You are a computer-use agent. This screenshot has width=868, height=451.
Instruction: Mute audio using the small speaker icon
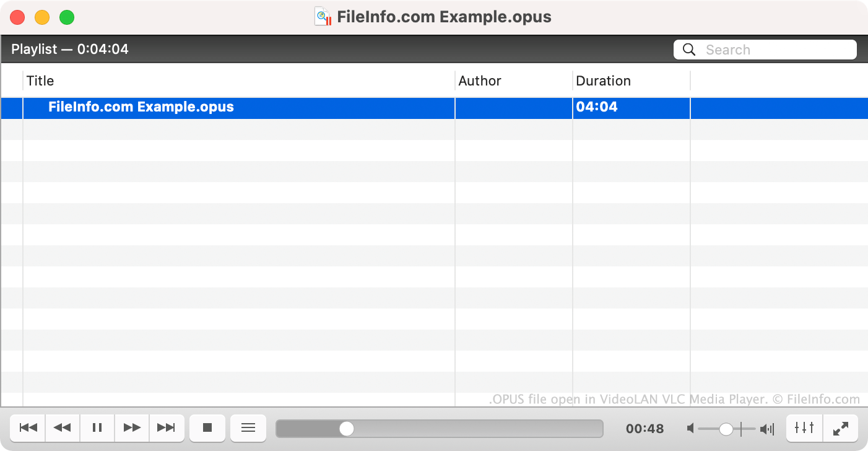[x=690, y=429]
